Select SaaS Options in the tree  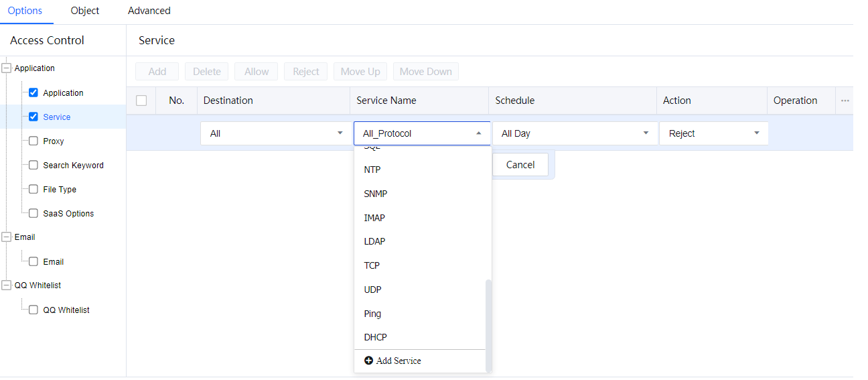pyautogui.click(x=68, y=213)
